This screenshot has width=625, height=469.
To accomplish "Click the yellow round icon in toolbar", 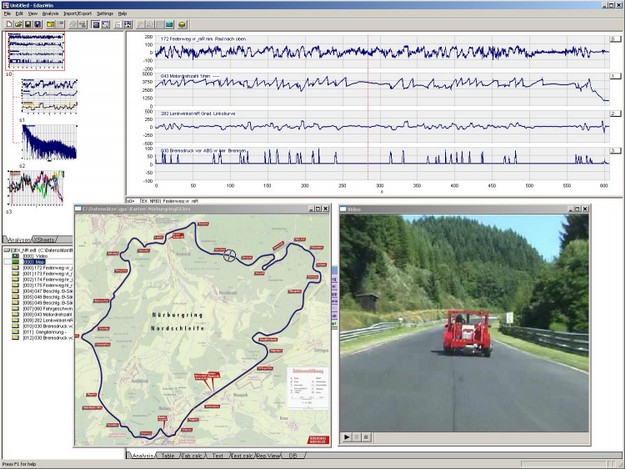I will coord(182,23).
